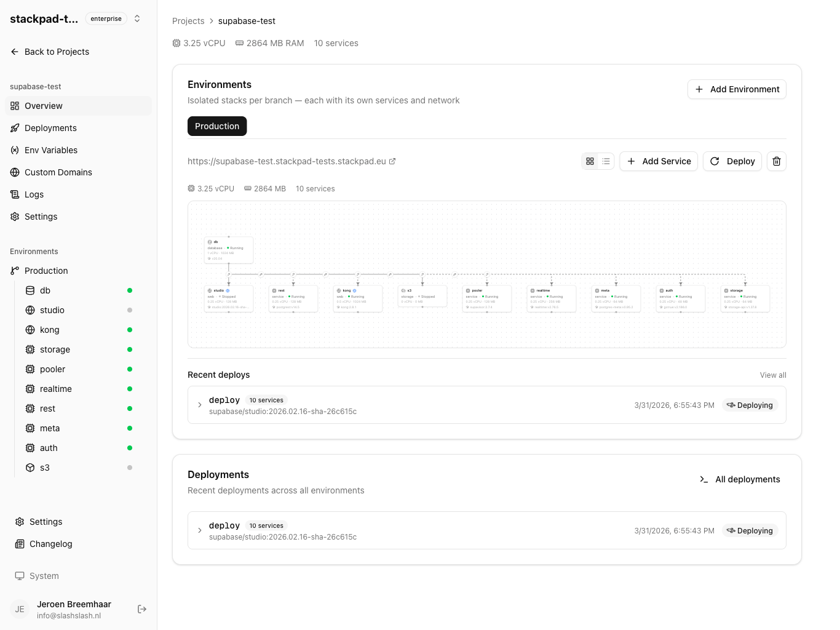Select the Production environment tab

click(216, 126)
